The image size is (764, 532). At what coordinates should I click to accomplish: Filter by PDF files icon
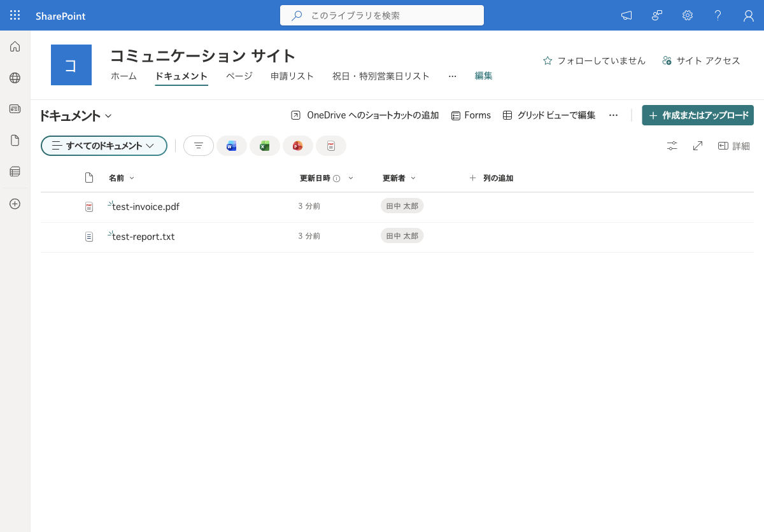(x=331, y=146)
